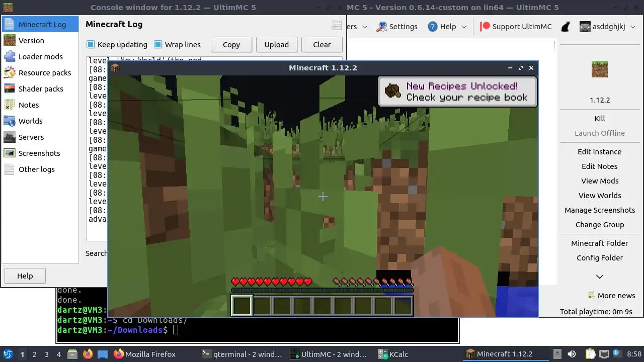The height and width of the screenshot is (362, 644).
Task: Toggle the Wrap lines checkbox
Action: pyautogui.click(x=177, y=45)
